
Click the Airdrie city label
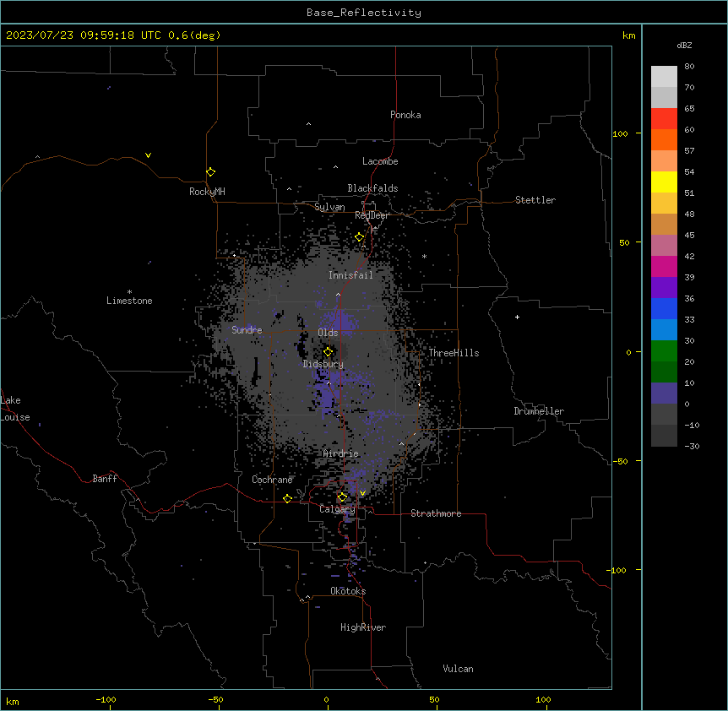coord(341,453)
